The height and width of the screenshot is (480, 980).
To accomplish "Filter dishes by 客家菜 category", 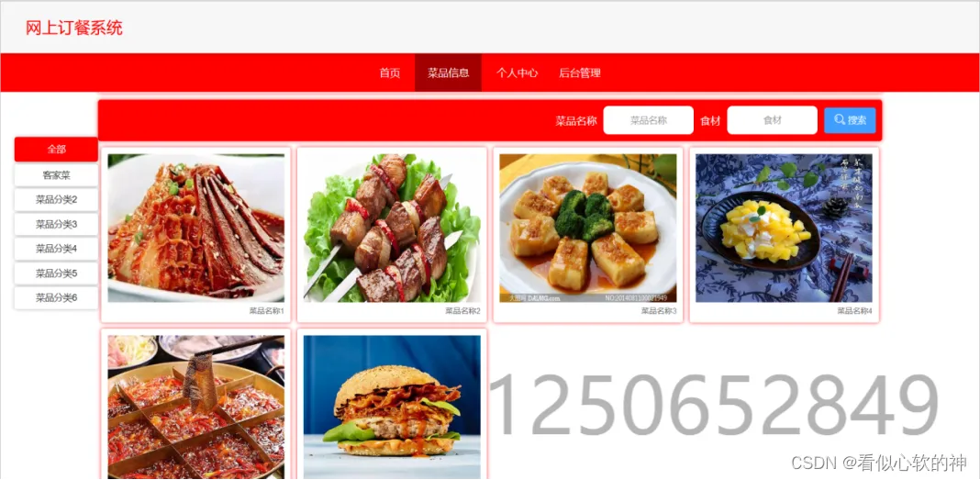I will (56, 175).
